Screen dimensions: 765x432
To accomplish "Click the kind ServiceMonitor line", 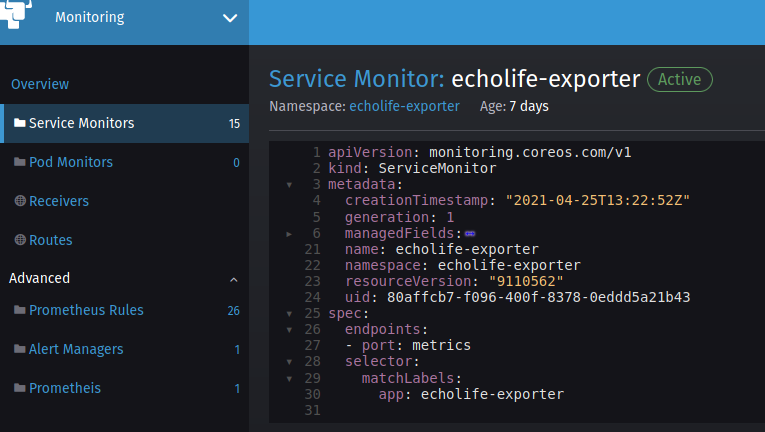I will pos(412,168).
